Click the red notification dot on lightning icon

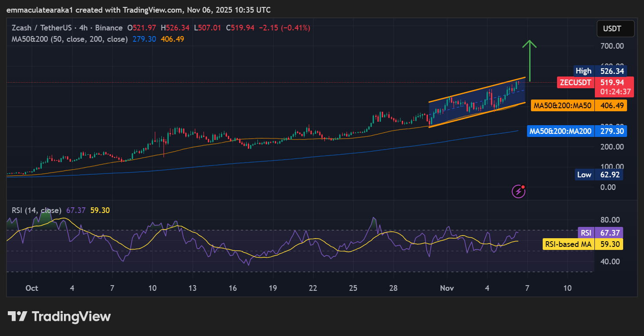click(523, 186)
